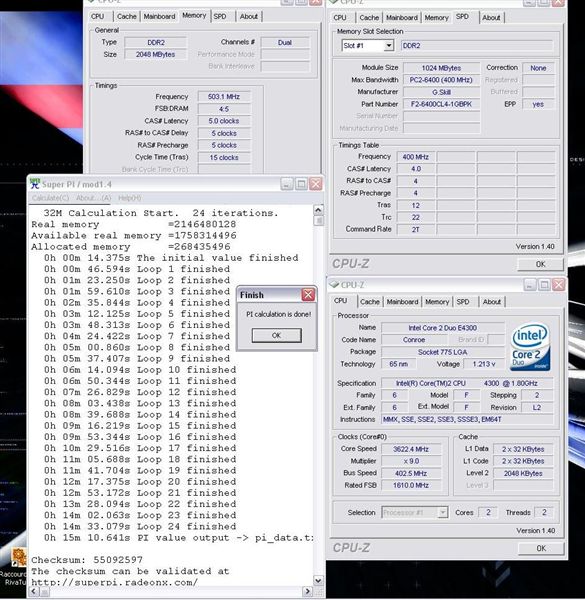Image resolution: width=585 pixels, height=600 pixels.
Task: Minimize the bottom CPU-Z window
Action: tap(530, 284)
